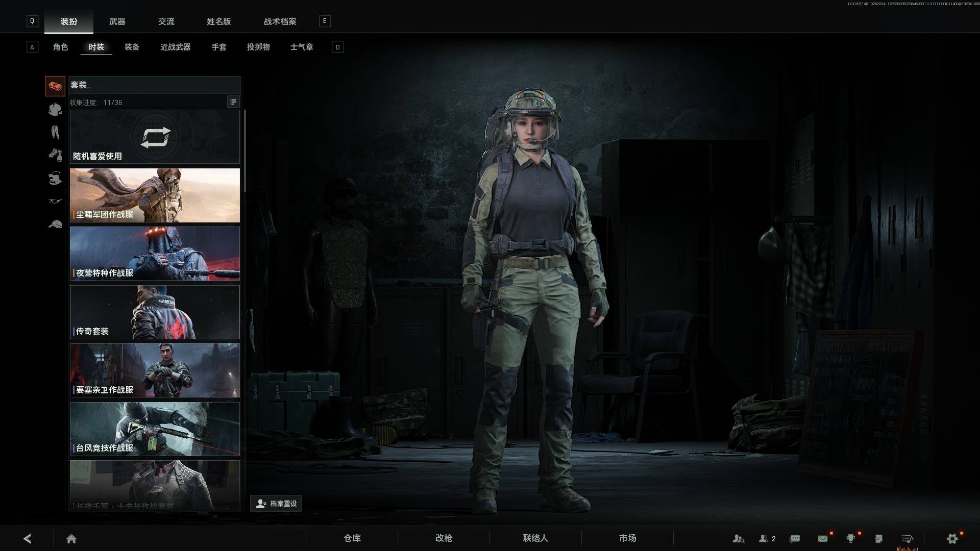The width and height of the screenshot is (980, 551).
Task: Open the notes document icon
Action: (878, 538)
